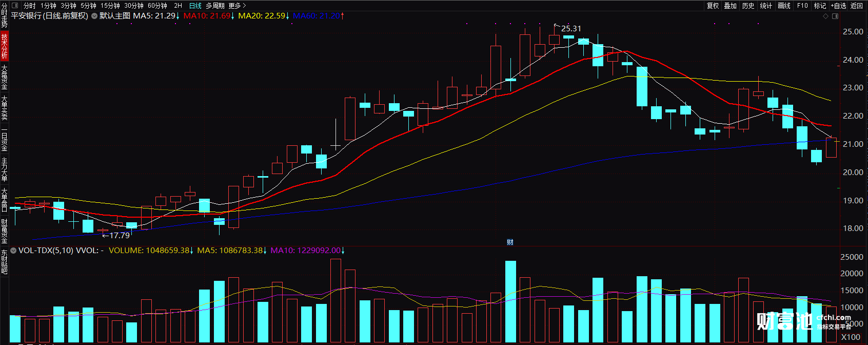This screenshot has height=345, width=868.
Task: Click the 叠加 overlay button
Action: (731, 6)
